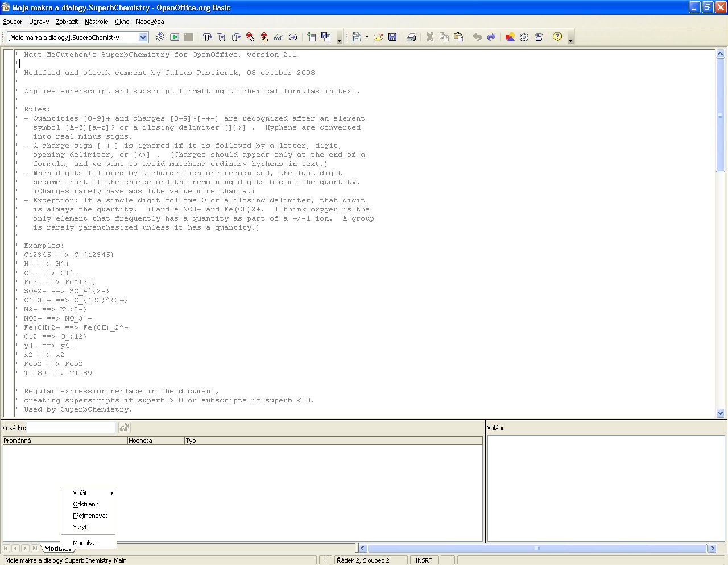Choose Skrýt from the context menu

88,527
